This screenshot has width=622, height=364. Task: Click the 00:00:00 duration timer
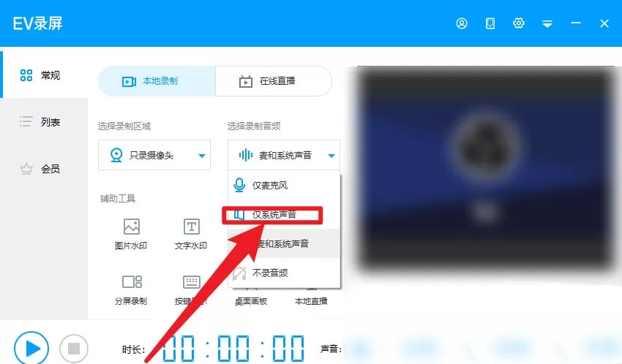pyautogui.click(x=233, y=349)
